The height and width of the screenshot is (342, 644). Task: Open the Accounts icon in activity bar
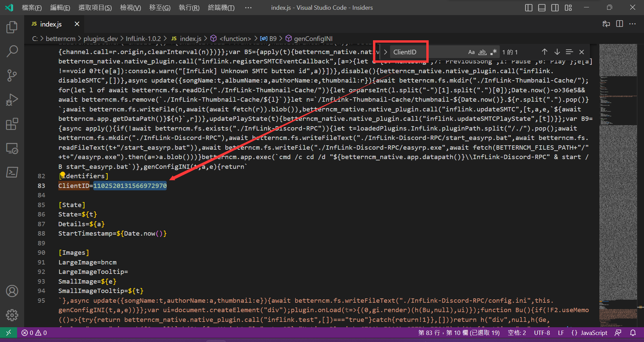click(12, 291)
